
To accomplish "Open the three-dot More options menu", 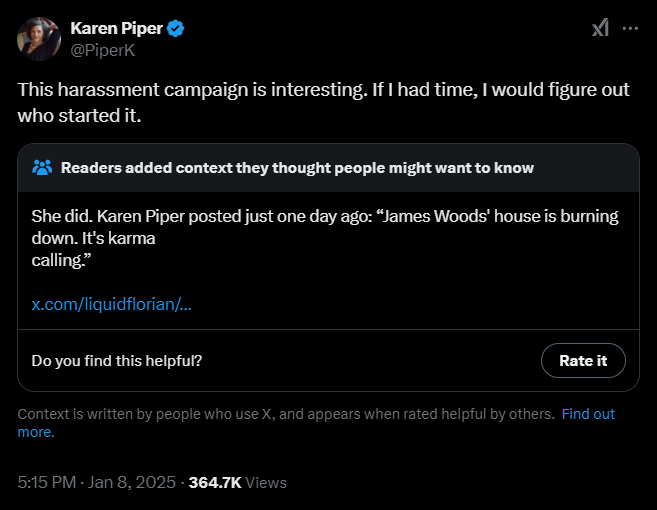I will [x=630, y=28].
